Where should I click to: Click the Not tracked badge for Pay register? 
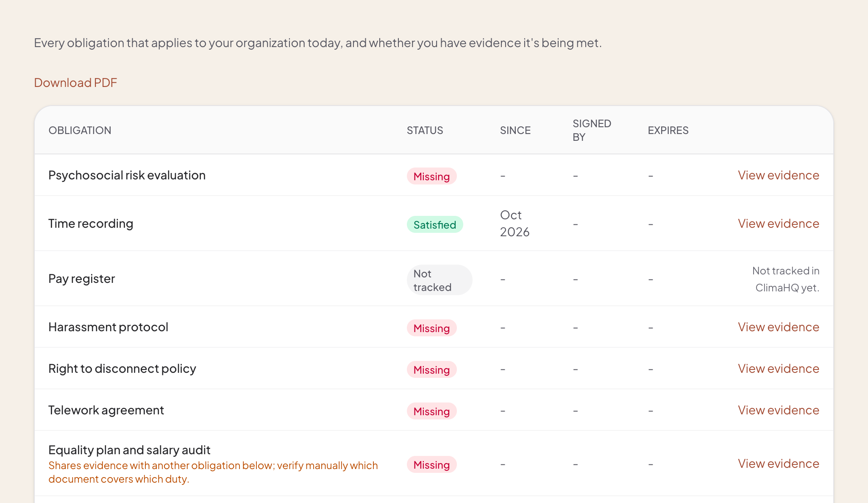point(440,280)
